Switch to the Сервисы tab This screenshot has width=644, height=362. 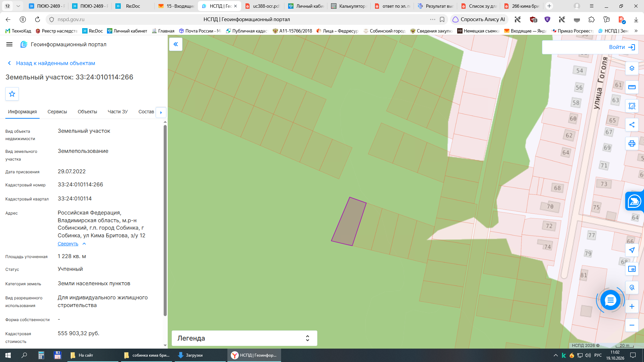pyautogui.click(x=57, y=112)
